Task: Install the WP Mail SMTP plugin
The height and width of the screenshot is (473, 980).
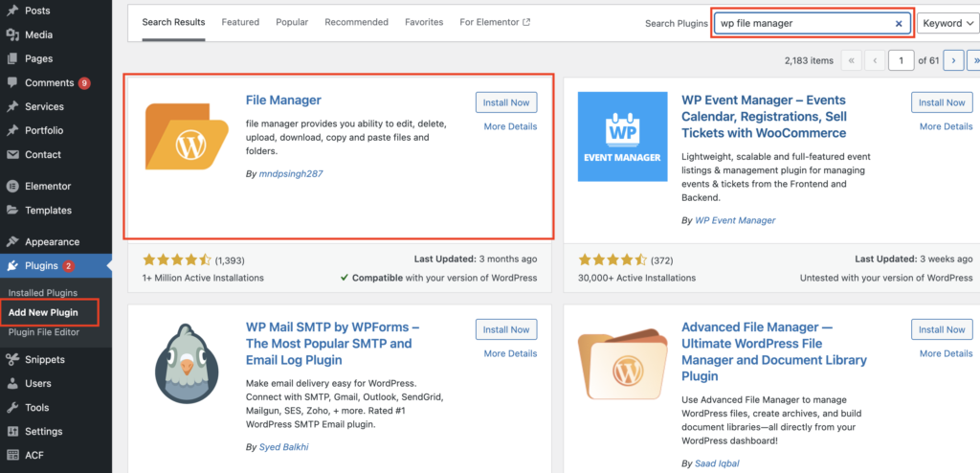Action: point(506,329)
